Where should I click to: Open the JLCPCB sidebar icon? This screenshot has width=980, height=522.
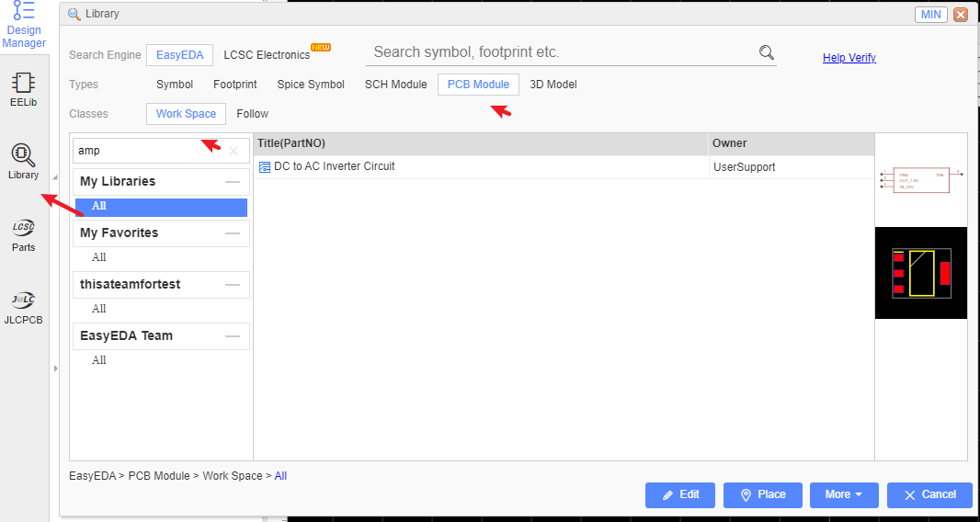pyautogui.click(x=23, y=308)
